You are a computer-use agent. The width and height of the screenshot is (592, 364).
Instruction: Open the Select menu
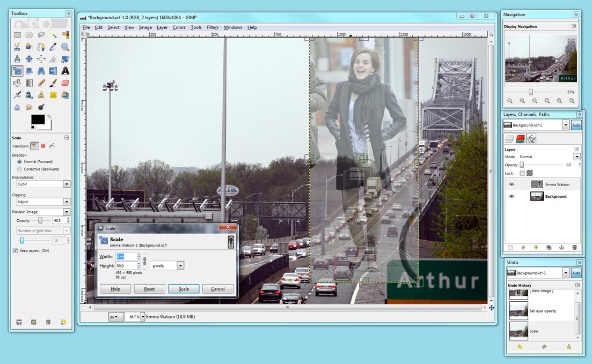[114, 27]
